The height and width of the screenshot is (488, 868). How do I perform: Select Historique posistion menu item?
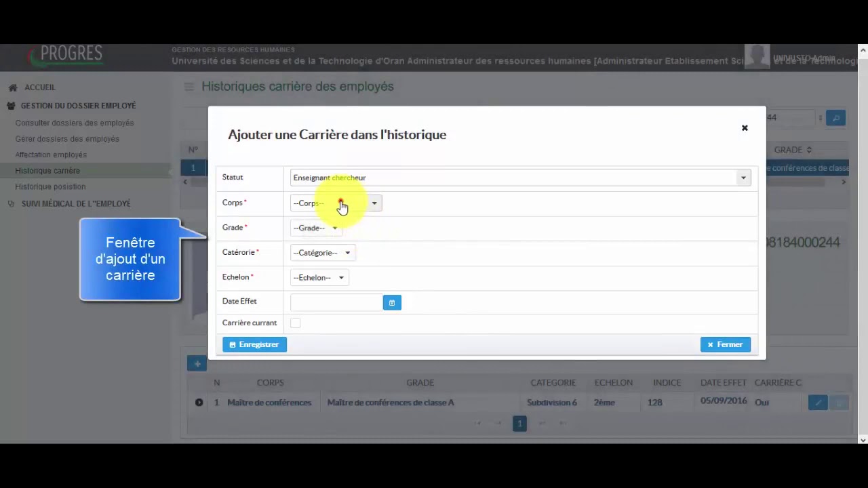(50, 186)
